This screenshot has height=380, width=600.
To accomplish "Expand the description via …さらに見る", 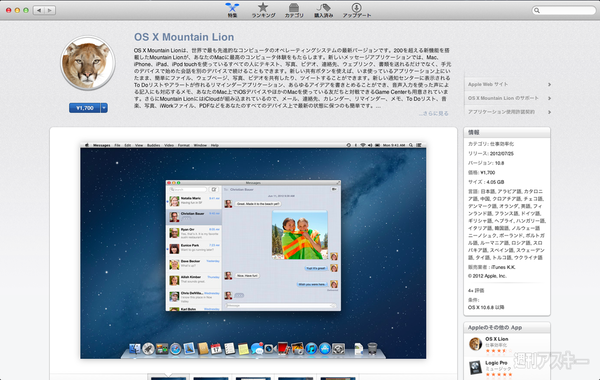I will tap(434, 113).
